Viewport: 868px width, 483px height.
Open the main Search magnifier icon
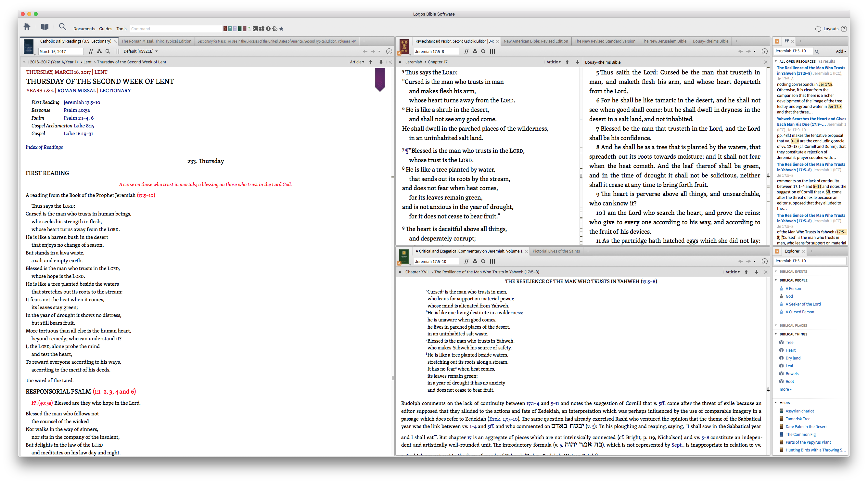pos(62,27)
